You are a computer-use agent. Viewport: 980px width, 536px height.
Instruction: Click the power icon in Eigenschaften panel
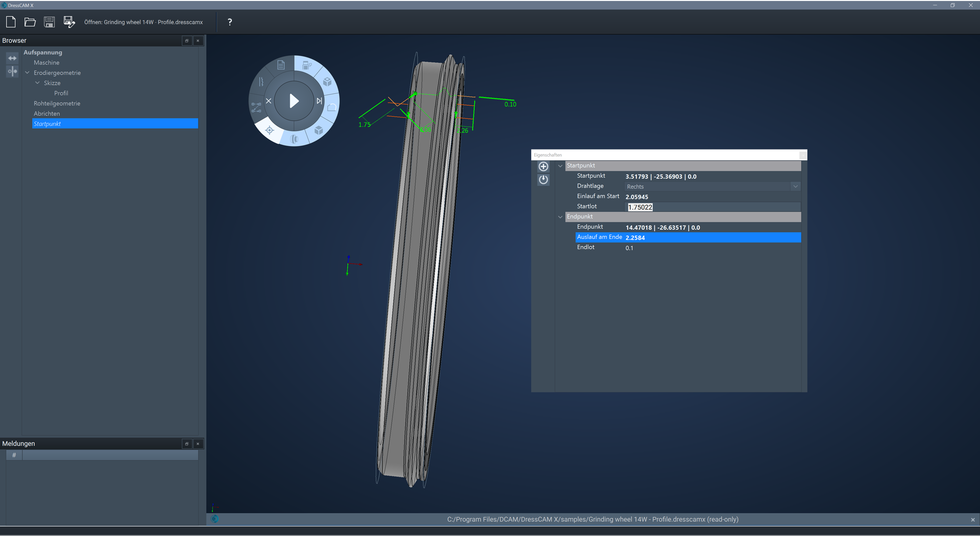(543, 180)
